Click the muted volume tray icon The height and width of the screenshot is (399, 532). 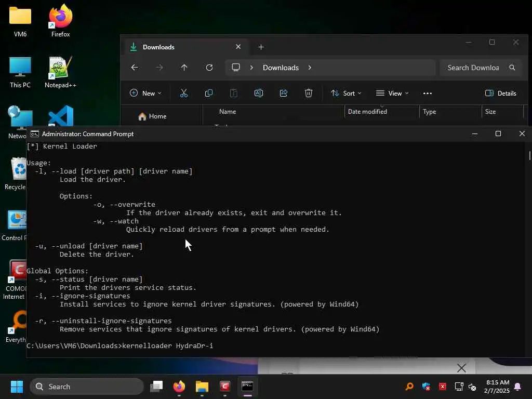pos(472,387)
